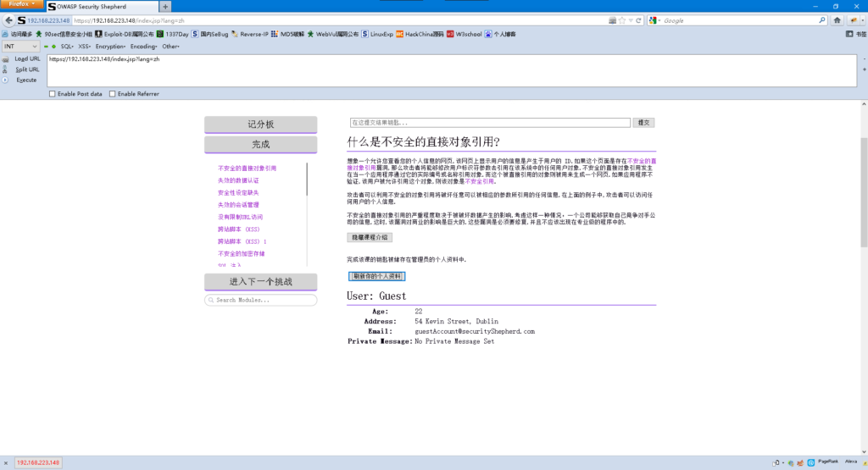The width and height of the screenshot is (868, 470).
Task: Bookmark this page with the star icon
Action: point(622,20)
